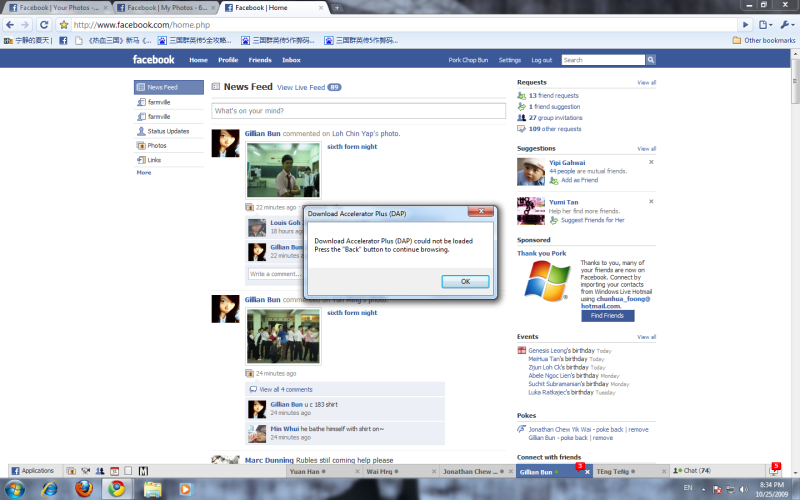Screen dimensions: 800x500
Task: Click View all next to Events
Action: pos(646,337)
